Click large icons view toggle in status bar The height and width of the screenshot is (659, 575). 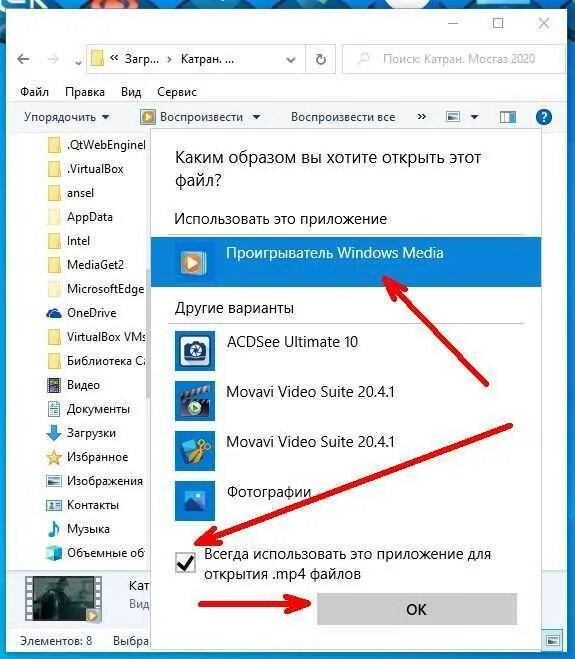[x=552, y=640]
